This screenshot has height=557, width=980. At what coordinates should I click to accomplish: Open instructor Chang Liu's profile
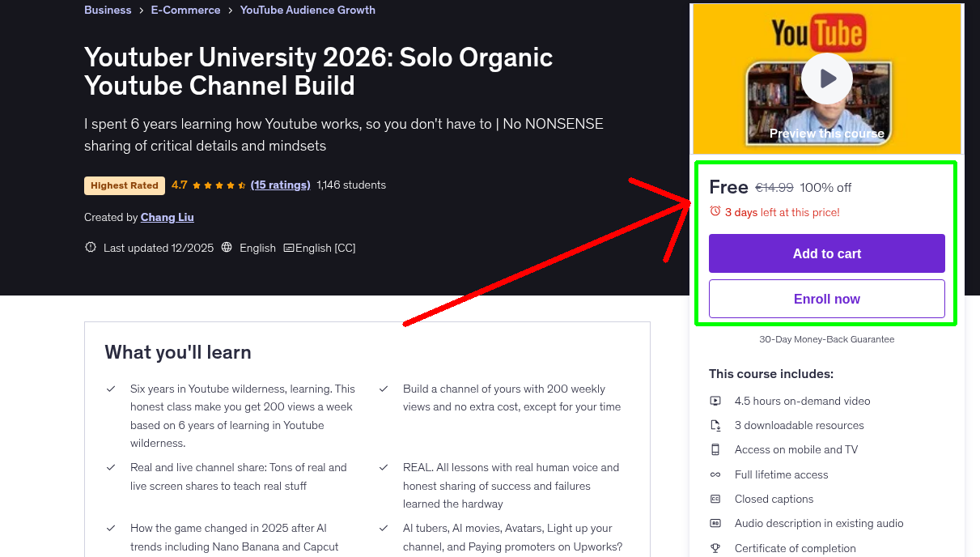[167, 217]
